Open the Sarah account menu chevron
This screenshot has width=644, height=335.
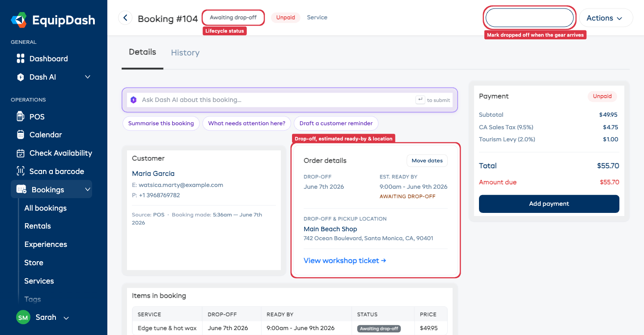click(x=66, y=318)
